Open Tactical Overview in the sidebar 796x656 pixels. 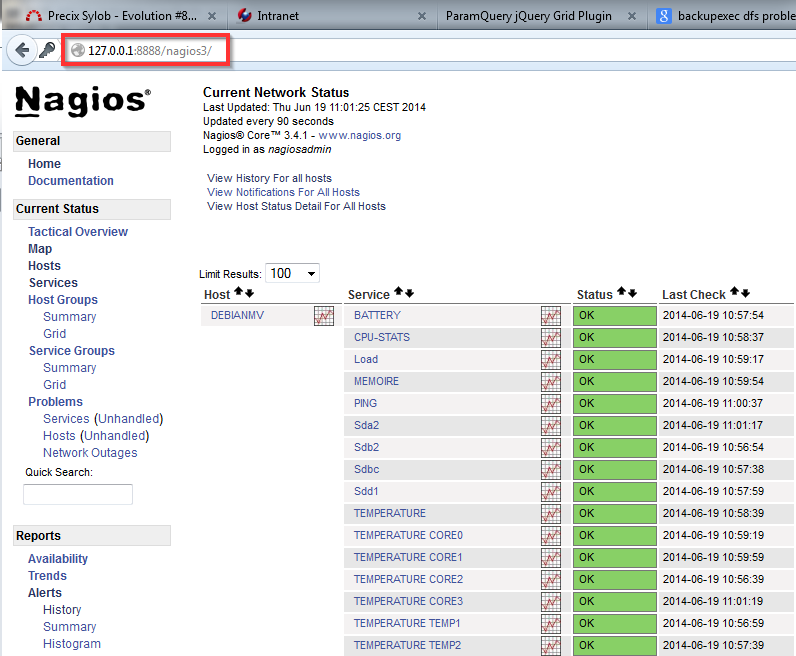[78, 232]
